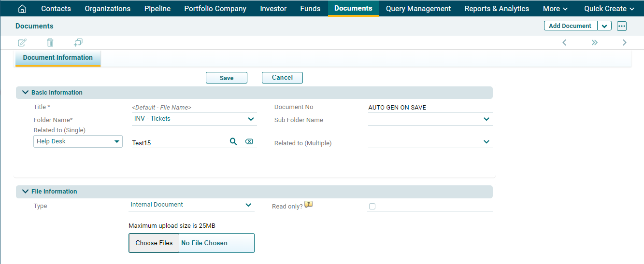Open Reports & Analytics menu

[x=497, y=9]
